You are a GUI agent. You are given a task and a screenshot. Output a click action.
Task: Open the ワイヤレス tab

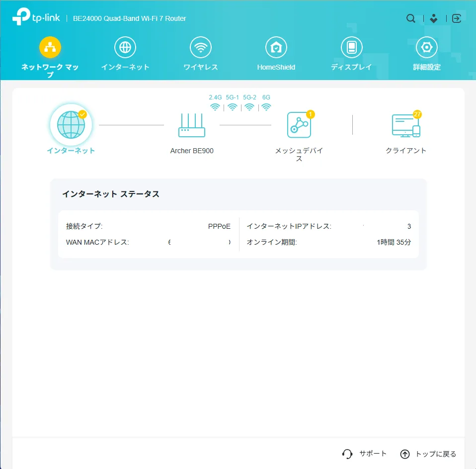(x=201, y=54)
